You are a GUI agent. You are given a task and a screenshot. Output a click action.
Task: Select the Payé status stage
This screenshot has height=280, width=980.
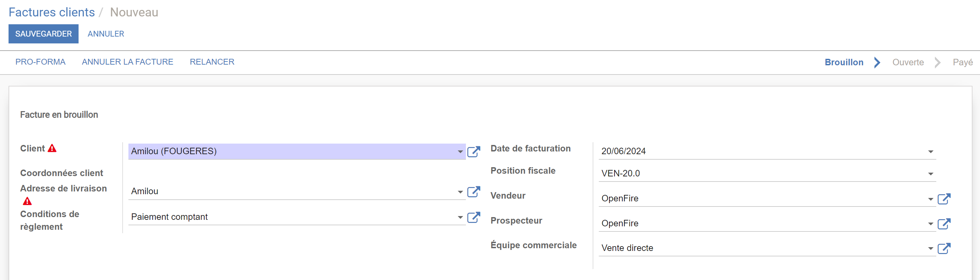[x=963, y=62]
